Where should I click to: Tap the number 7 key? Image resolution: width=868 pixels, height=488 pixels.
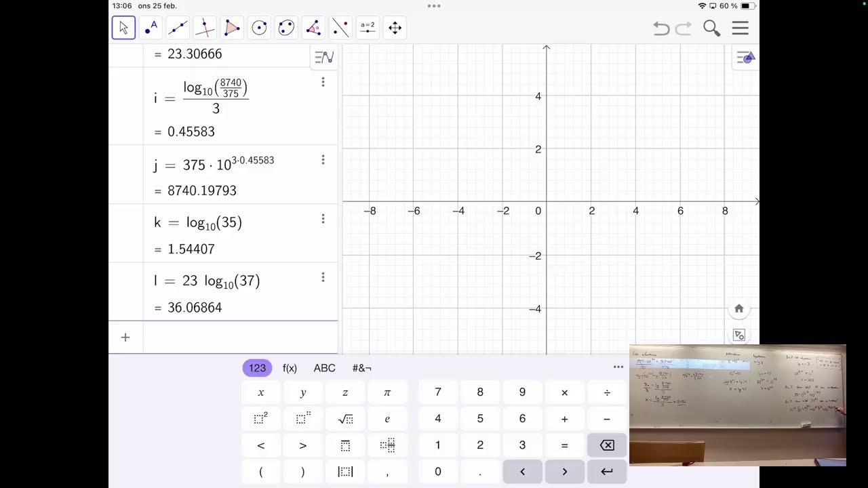[x=438, y=392]
